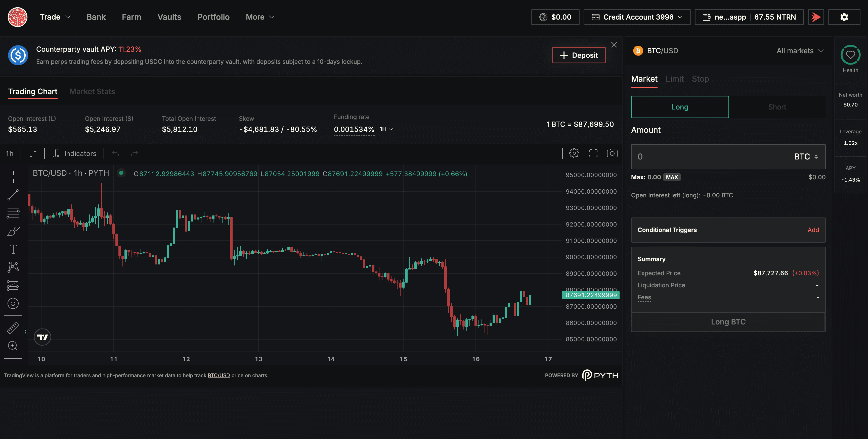Toggle fullscreen mode on the chart

coord(593,153)
